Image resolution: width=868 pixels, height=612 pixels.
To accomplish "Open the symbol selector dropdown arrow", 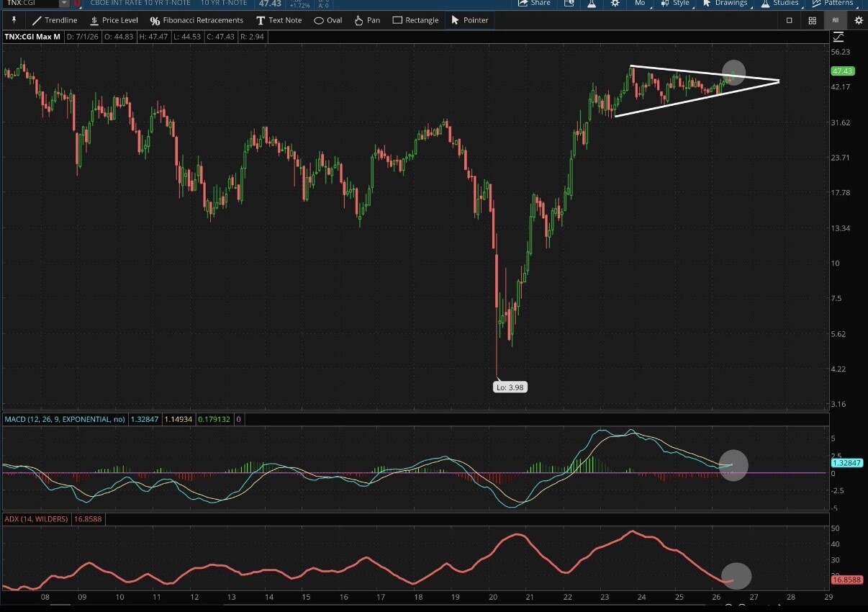I will click(x=64, y=3).
